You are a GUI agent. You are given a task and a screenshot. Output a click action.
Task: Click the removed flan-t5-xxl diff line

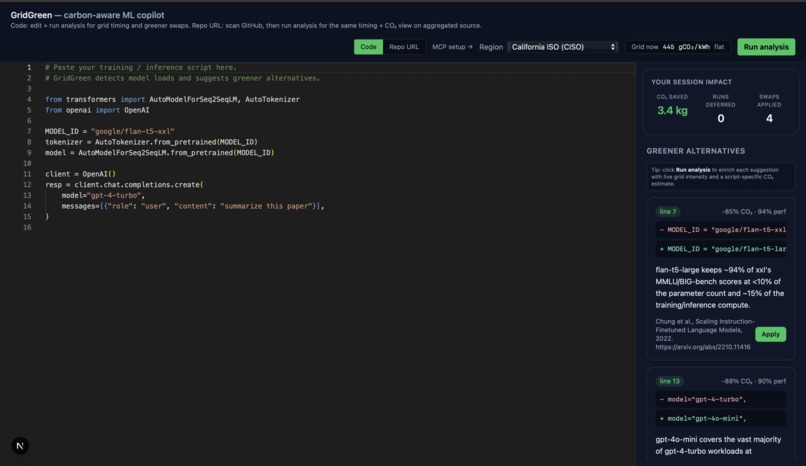(721, 230)
